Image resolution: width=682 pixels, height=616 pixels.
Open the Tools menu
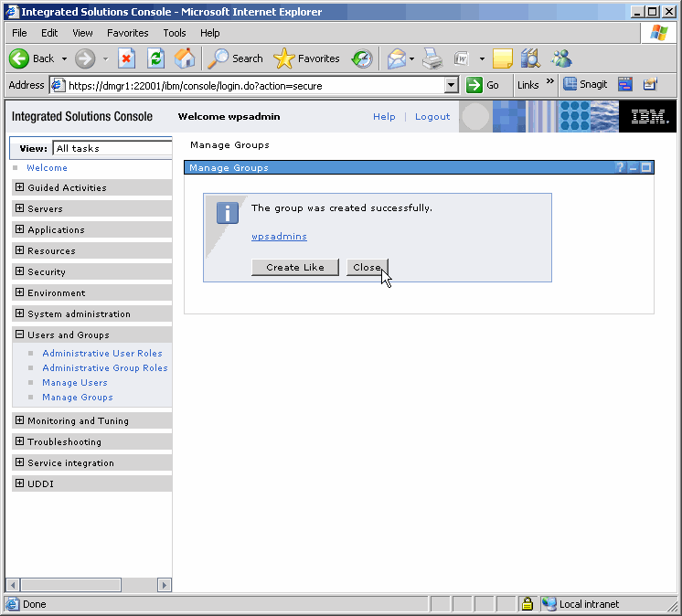pos(174,33)
